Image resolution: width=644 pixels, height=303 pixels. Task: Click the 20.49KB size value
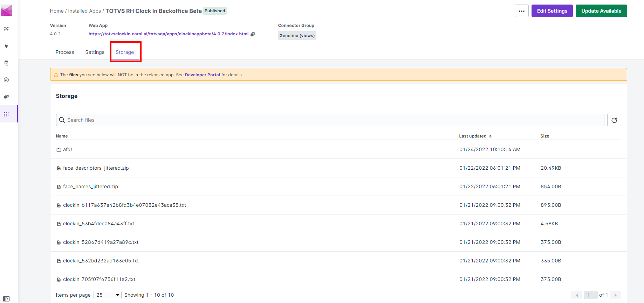551,168
